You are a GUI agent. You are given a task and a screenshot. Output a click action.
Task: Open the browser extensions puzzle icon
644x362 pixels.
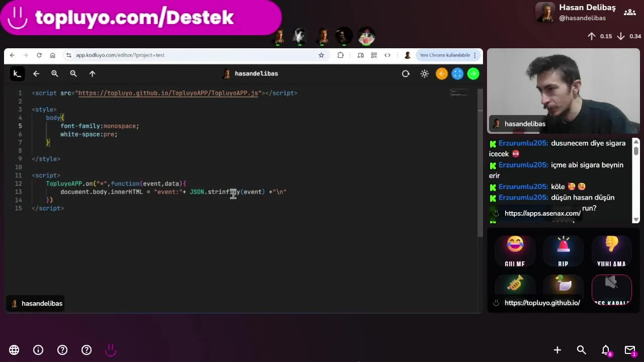pyautogui.click(x=341, y=55)
